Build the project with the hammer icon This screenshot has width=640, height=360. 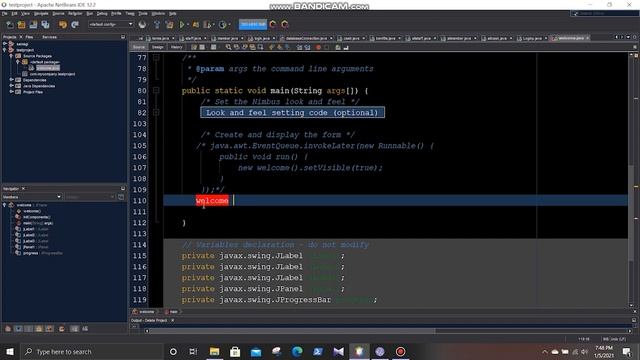click(157, 25)
